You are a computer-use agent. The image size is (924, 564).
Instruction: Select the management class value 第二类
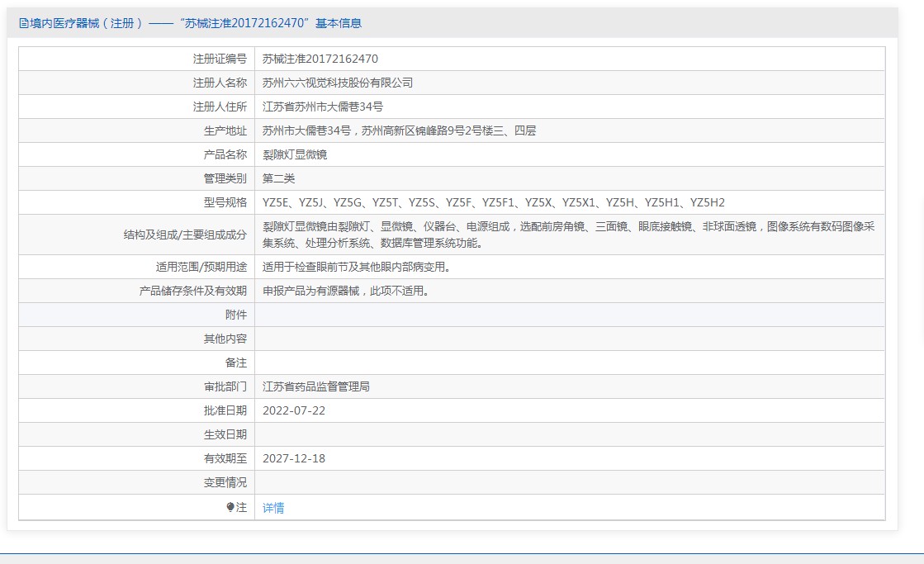pyautogui.click(x=279, y=178)
